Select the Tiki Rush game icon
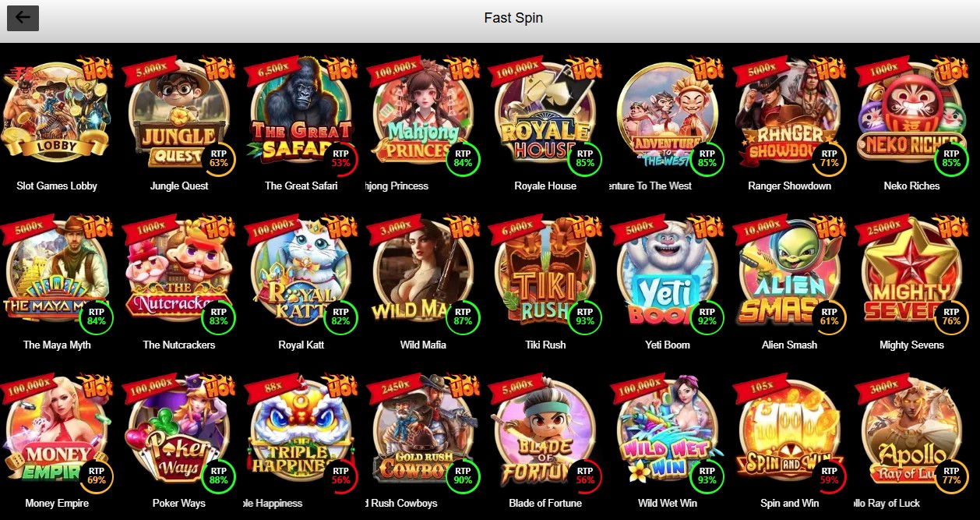This screenshot has height=520, width=980. point(545,273)
